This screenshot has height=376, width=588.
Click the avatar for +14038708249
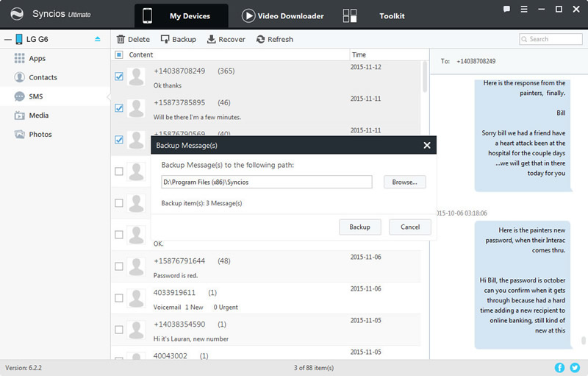(136, 77)
